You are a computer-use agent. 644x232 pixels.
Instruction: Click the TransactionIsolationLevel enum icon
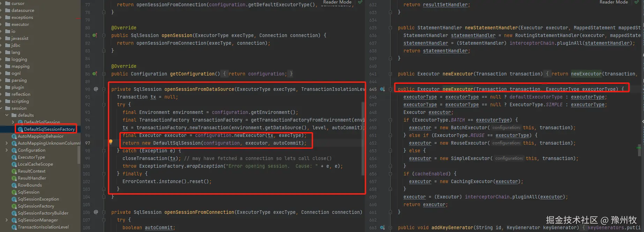click(x=14, y=227)
